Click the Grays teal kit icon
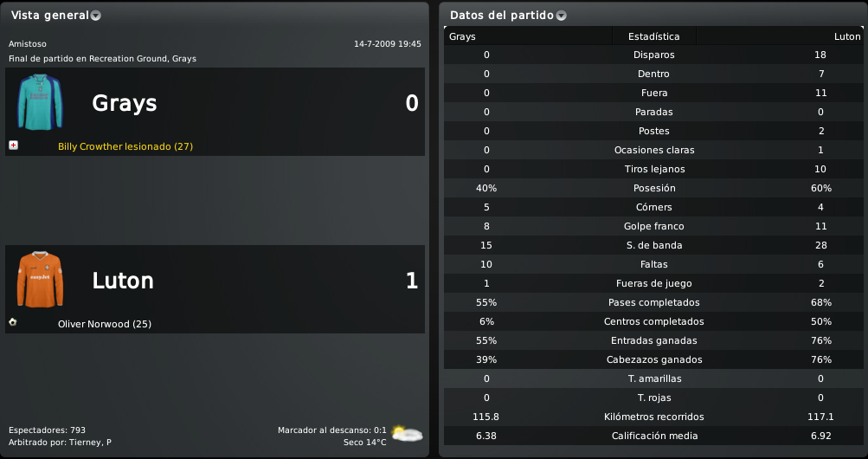868x459 pixels. pos(41,102)
